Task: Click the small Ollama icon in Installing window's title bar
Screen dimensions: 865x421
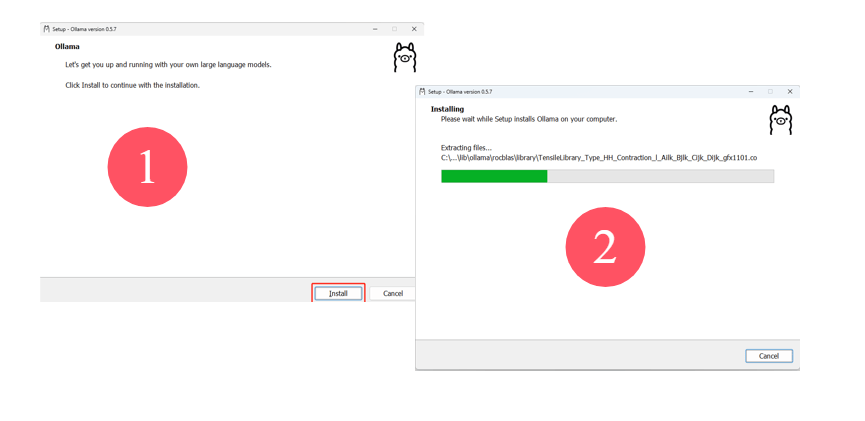Action: click(x=422, y=91)
